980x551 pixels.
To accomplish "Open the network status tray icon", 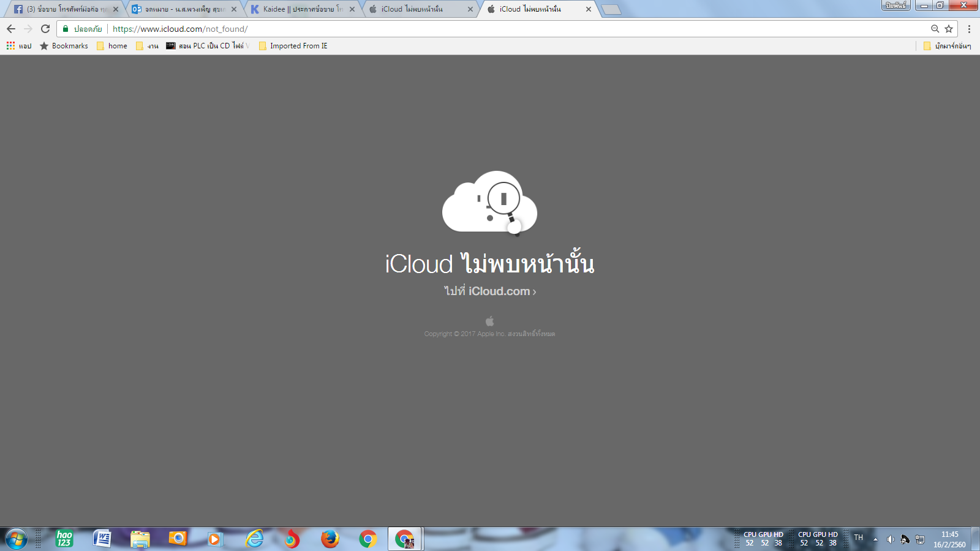I will (920, 539).
